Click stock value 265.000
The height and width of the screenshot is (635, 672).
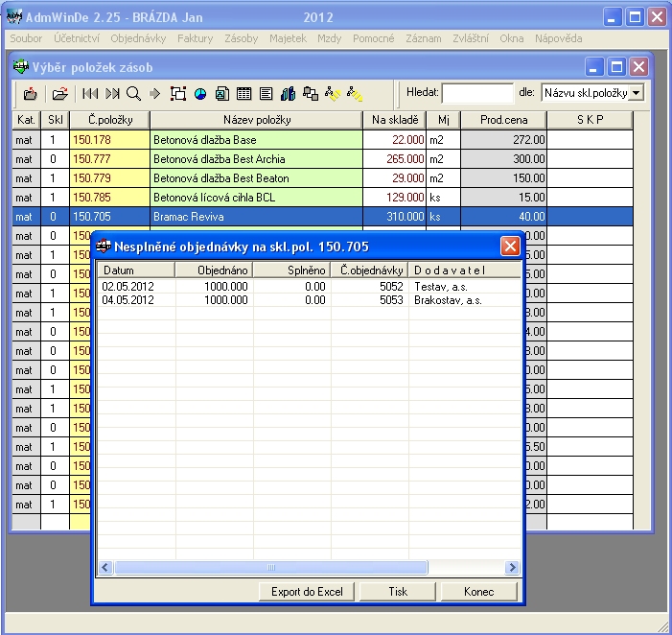[405, 159]
